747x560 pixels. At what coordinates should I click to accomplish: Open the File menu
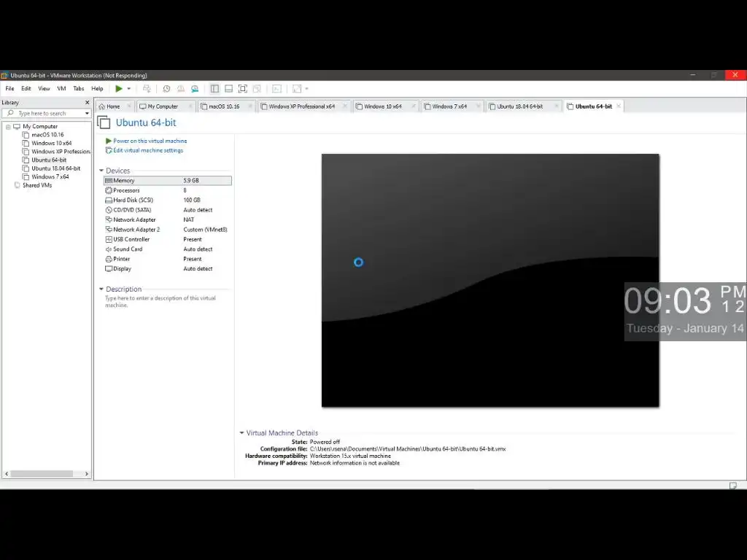tap(9, 88)
